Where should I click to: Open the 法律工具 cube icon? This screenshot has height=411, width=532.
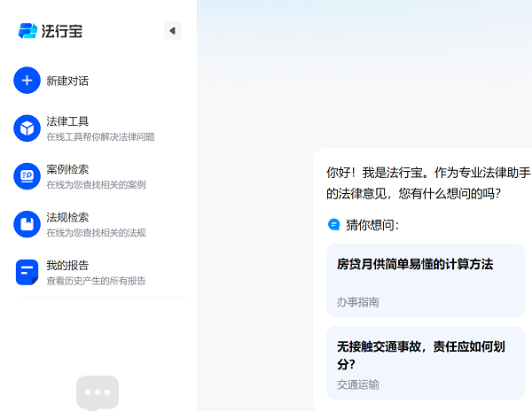coord(27,128)
